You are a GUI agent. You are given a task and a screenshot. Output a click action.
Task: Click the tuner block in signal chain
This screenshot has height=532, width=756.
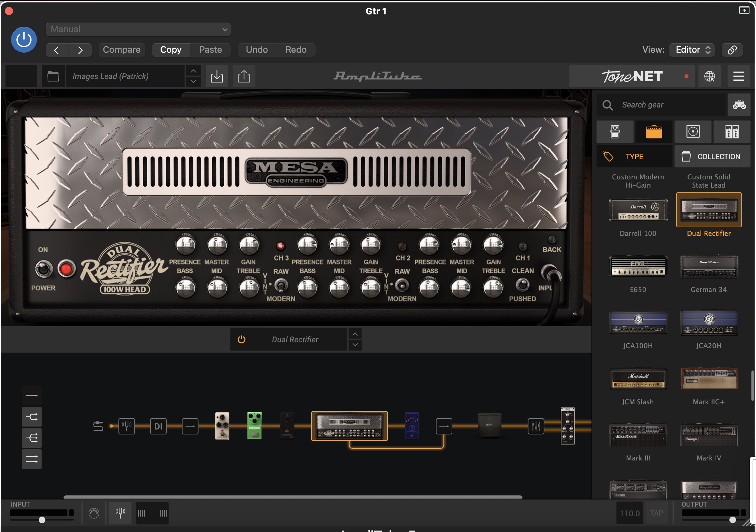pyautogui.click(x=127, y=426)
